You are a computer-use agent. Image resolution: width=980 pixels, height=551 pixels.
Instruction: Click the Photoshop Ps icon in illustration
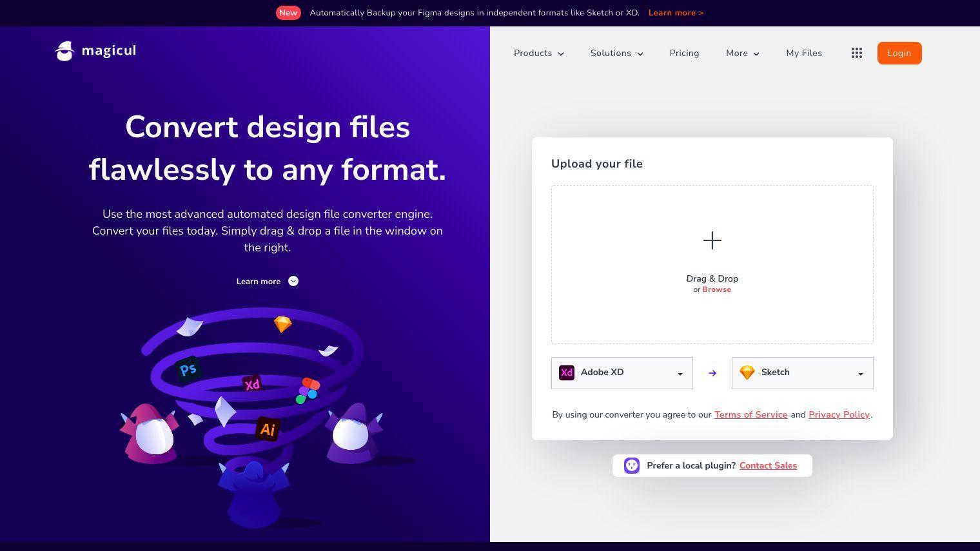point(188,370)
